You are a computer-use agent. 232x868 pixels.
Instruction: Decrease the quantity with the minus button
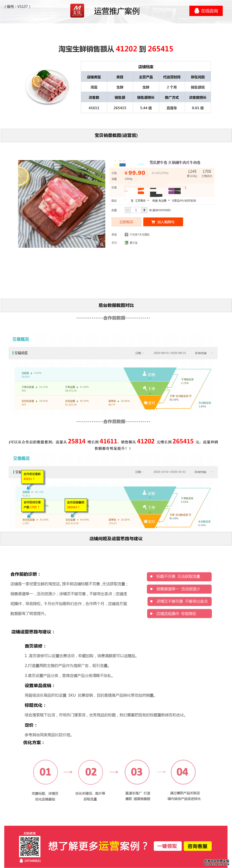coord(128,210)
